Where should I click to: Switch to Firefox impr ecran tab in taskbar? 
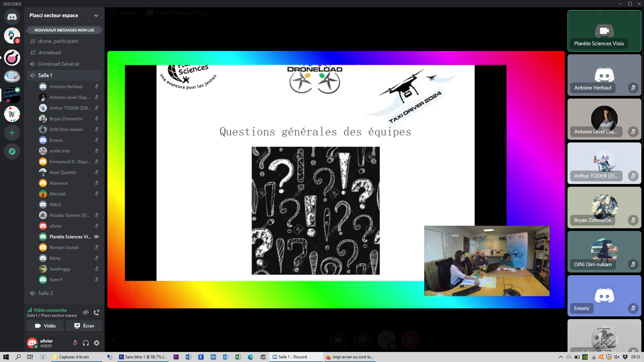click(350, 357)
